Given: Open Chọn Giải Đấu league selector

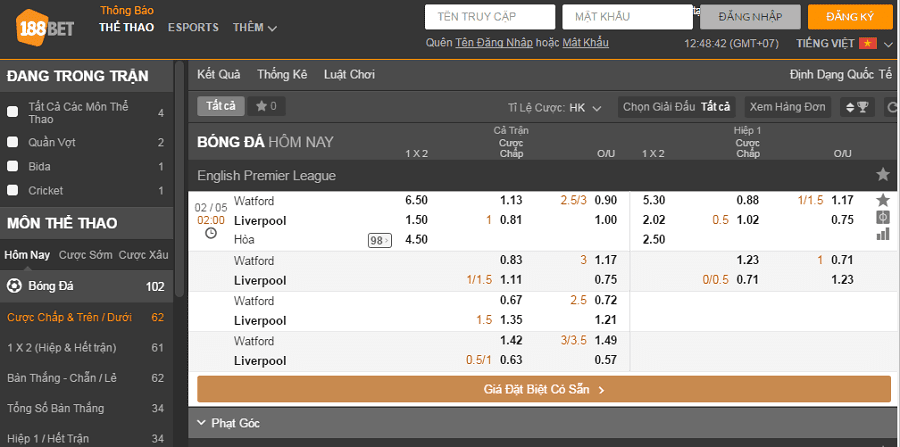Looking at the screenshot, I should tap(676, 107).
